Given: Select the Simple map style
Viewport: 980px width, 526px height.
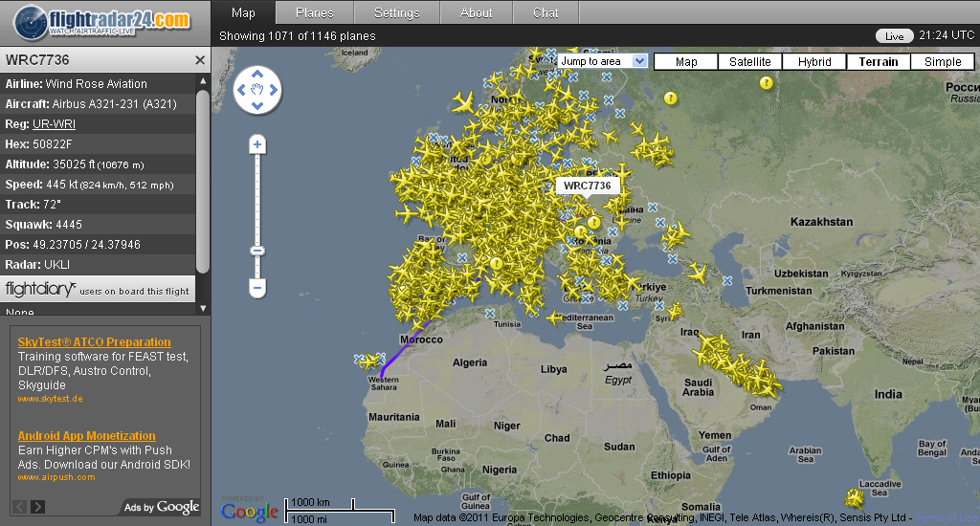Looking at the screenshot, I should coord(942,61).
